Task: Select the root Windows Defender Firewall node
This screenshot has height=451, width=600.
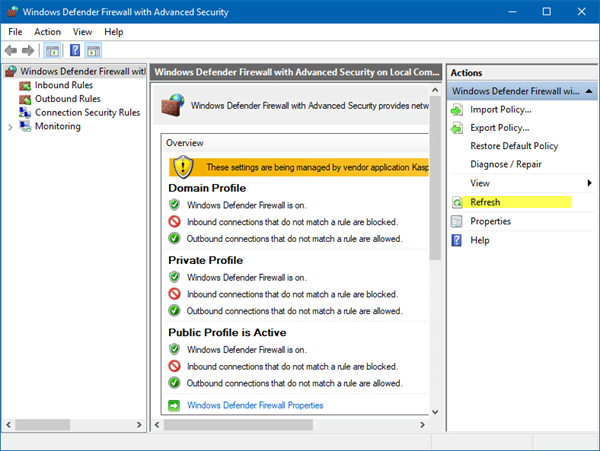Action: coord(83,71)
